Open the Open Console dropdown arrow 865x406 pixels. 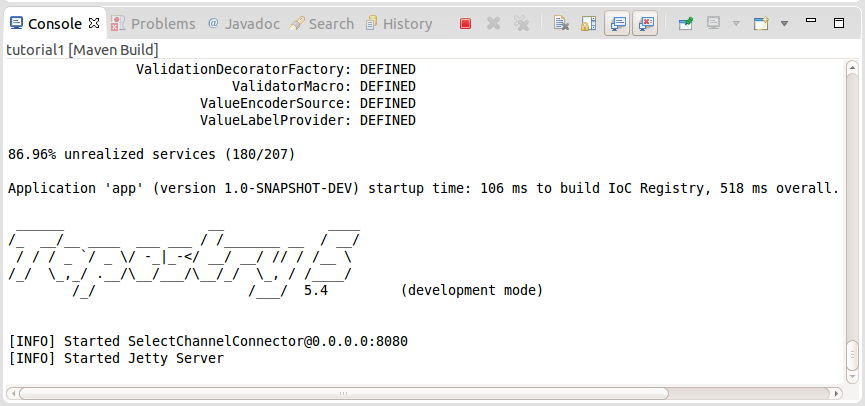[784, 23]
